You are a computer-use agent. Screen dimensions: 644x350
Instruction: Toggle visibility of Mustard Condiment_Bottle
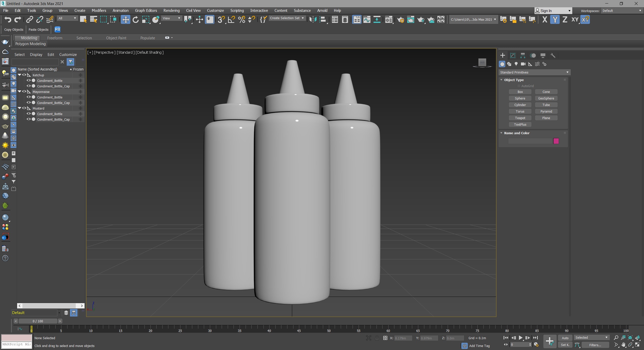(x=29, y=114)
